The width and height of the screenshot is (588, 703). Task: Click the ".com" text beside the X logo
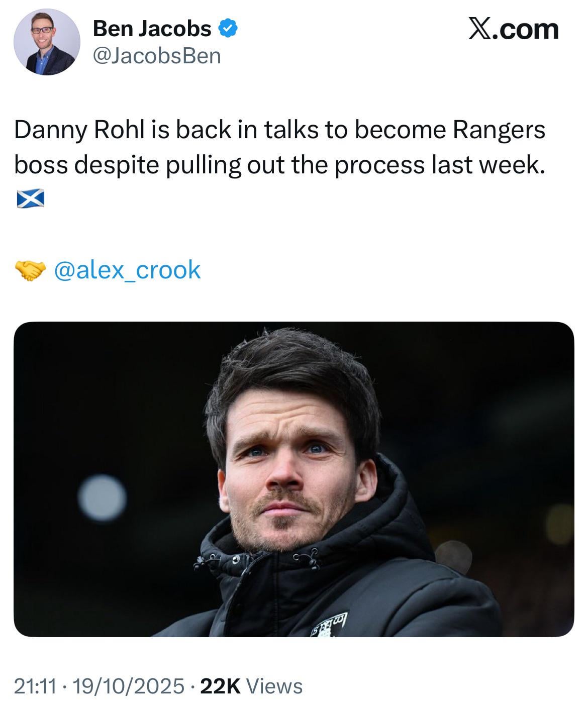point(527,29)
